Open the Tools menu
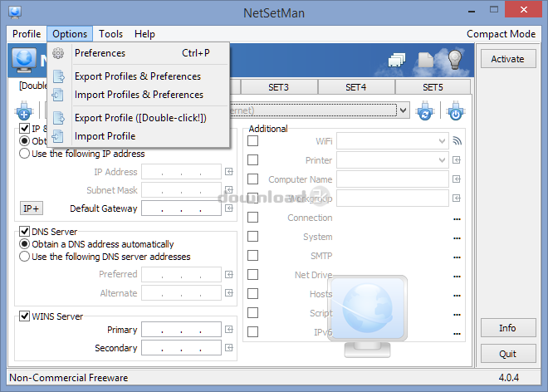This screenshot has width=548, height=392. coord(110,34)
